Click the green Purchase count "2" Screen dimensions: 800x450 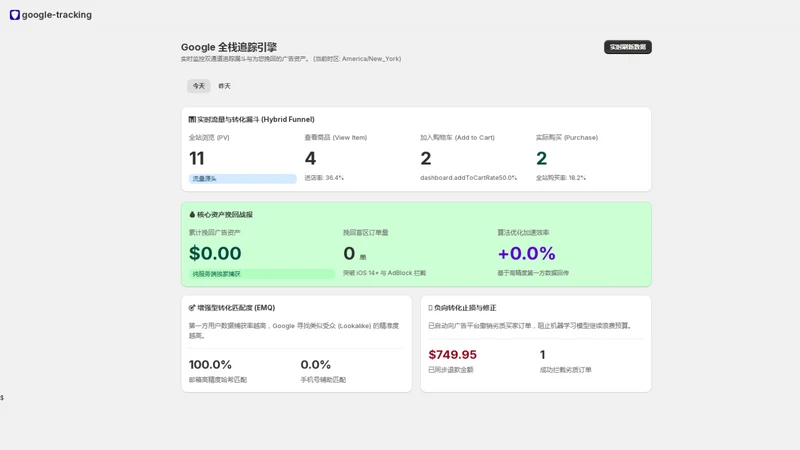(541, 158)
